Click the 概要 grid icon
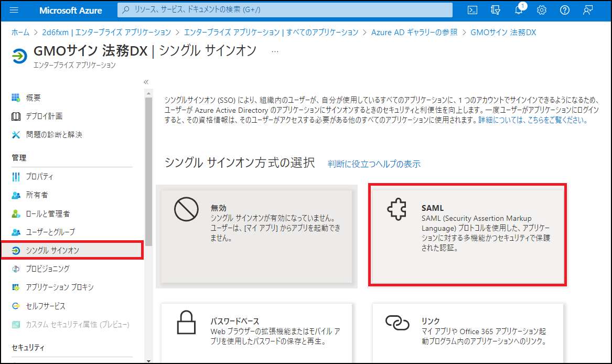 tap(16, 98)
